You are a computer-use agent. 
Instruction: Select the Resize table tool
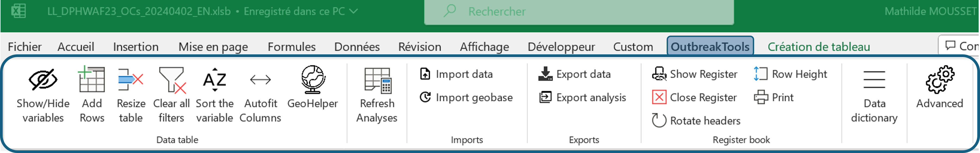tap(130, 80)
